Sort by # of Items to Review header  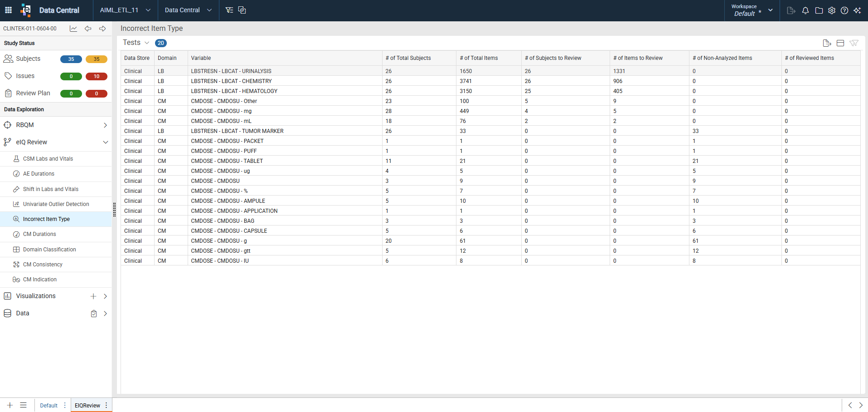(638, 58)
